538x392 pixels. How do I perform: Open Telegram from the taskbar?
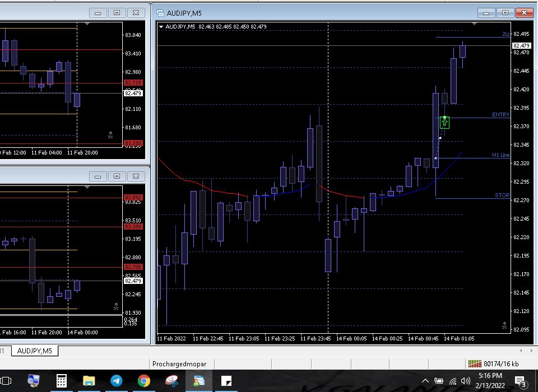[117, 381]
